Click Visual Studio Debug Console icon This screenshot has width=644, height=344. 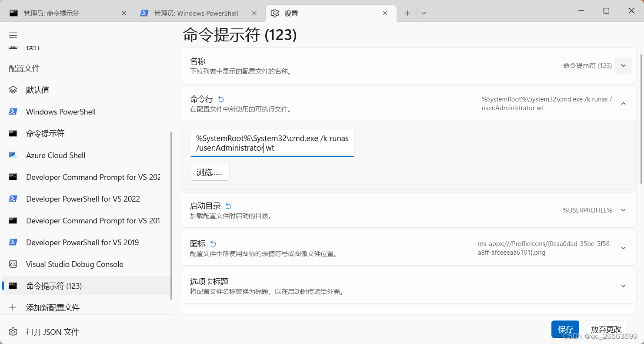point(13,264)
